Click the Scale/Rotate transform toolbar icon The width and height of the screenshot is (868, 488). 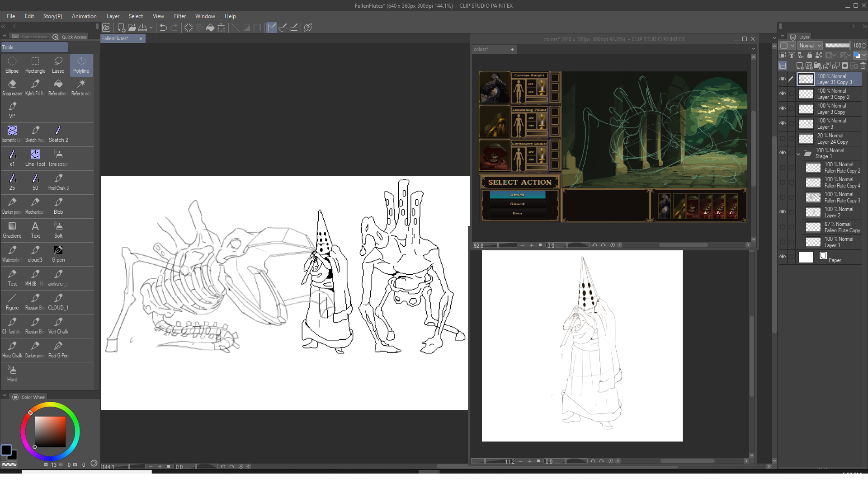(x=221, y=28)
